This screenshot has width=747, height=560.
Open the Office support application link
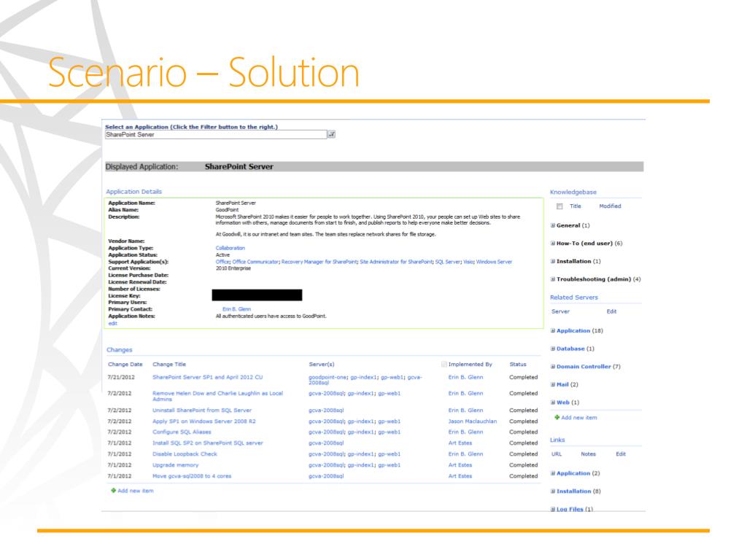(x=222, y=262)
